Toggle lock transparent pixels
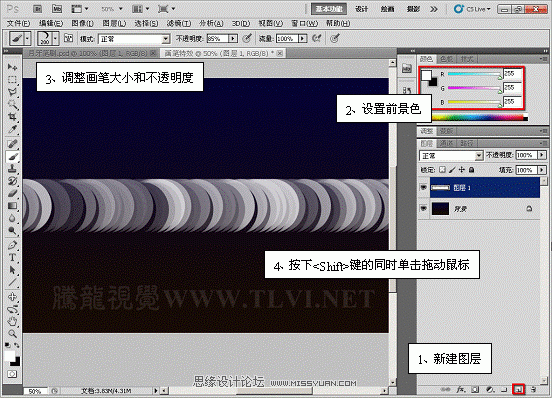552x398 pixels. tap(442, 170)
